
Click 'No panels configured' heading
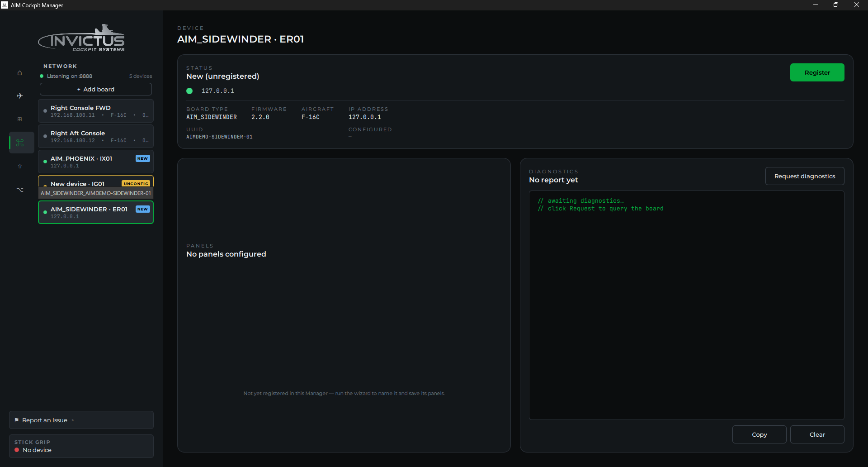pyautogui.click(x=226, y=254)
